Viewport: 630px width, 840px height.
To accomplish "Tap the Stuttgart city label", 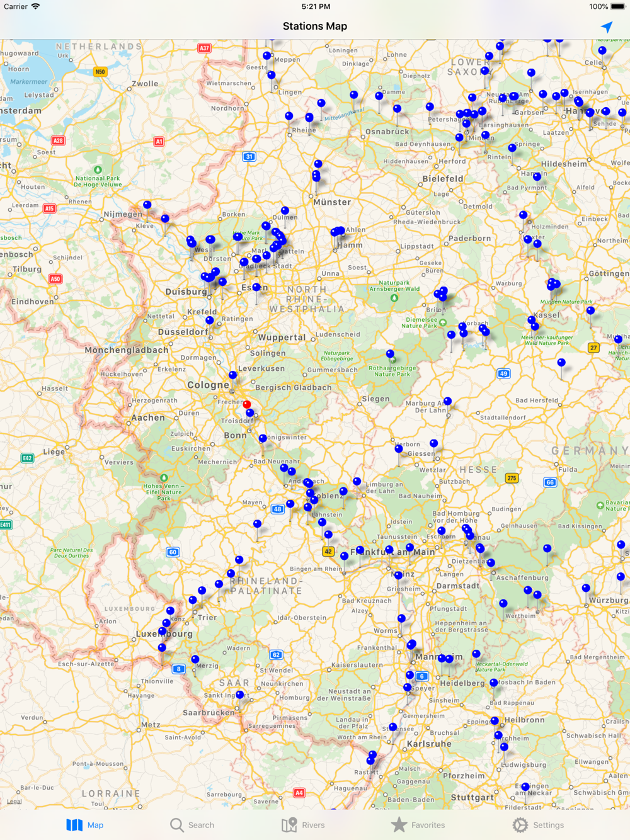I will point(472,797).
